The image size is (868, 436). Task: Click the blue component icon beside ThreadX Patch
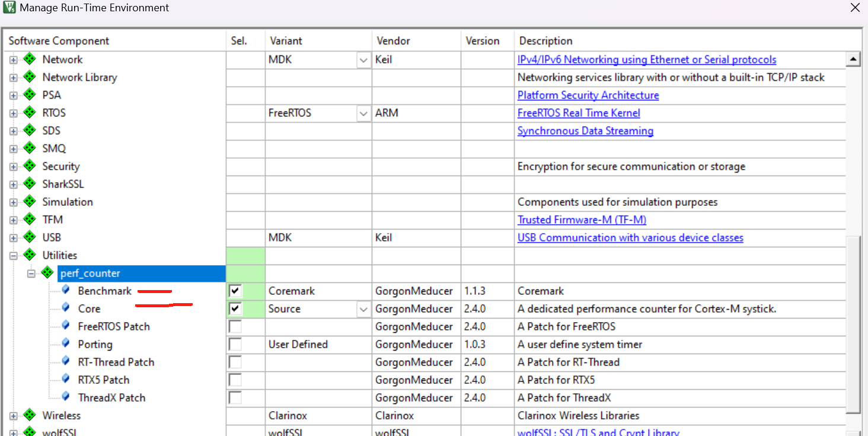[66, 397]
